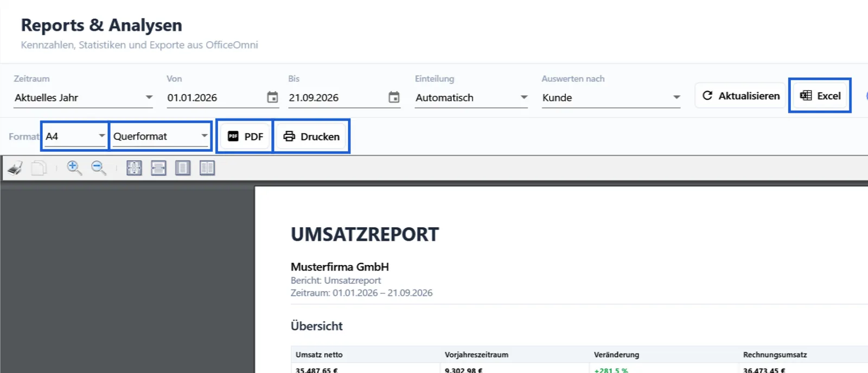Click the UMSATZREPORT heading in preview

click(x=365, y=235)
